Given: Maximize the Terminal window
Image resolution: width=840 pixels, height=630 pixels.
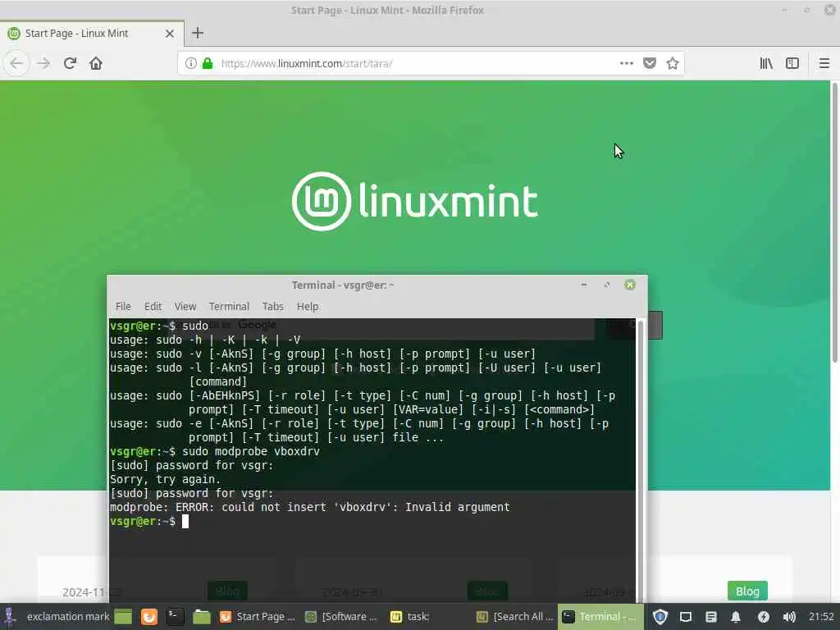Looking at the screenshot, I should tap(607, 285).
